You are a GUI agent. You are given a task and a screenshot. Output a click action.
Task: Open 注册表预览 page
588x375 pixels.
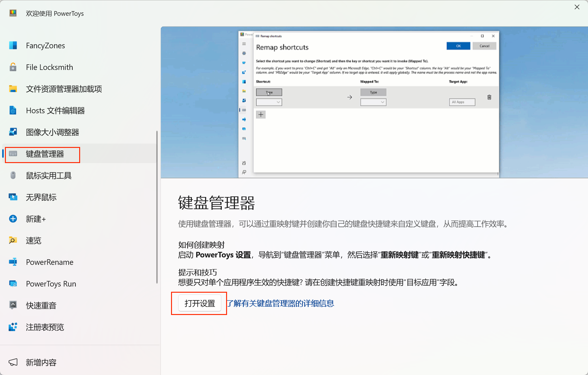80,327
